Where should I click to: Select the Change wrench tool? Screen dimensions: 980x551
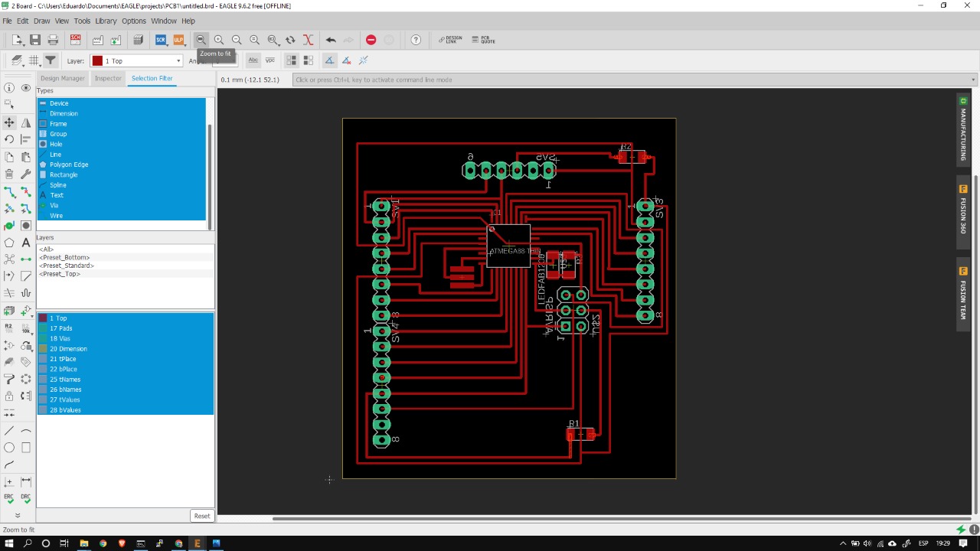coord(26,174)
